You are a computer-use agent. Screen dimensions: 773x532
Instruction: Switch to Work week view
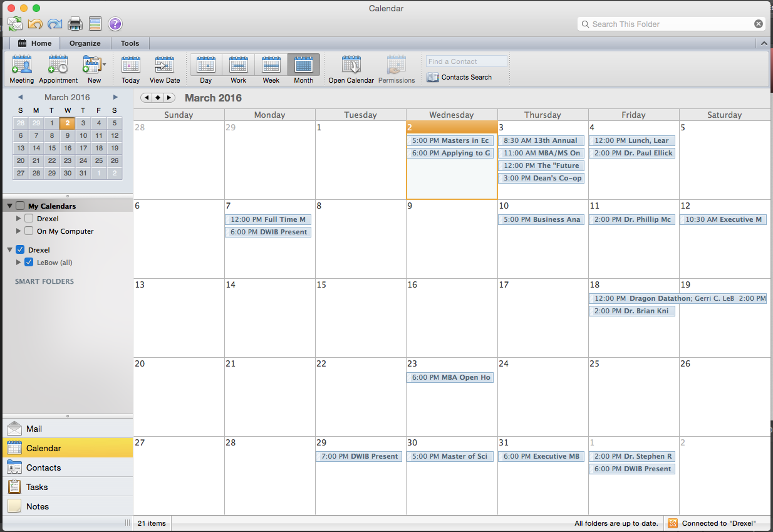point(239,69)
